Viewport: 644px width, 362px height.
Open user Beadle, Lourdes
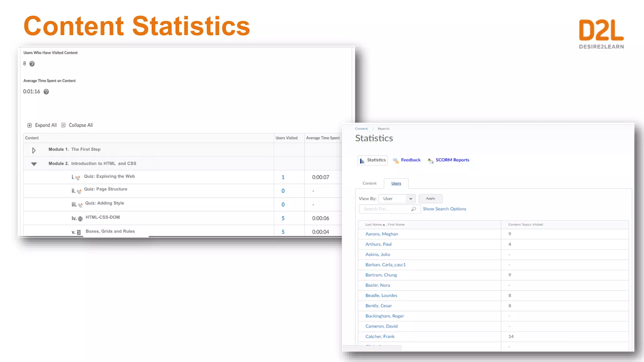pyautogui.click(x=381, y=296)
